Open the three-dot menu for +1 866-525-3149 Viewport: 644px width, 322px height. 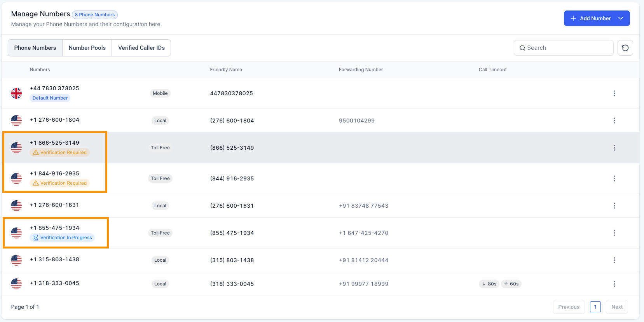click(x=614, y=148)
